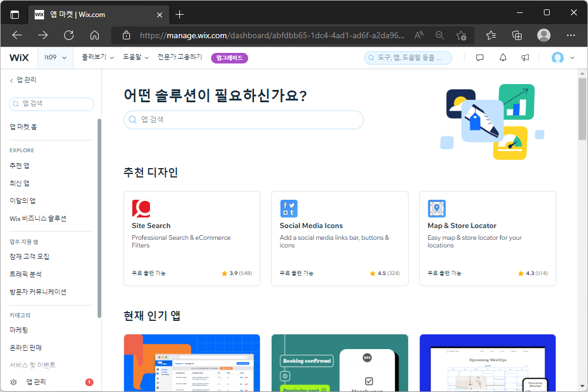Expand the 둘러보기 menu
Image resolution: width=588 pixels, height=392 pixels.
tap(98, 58)
